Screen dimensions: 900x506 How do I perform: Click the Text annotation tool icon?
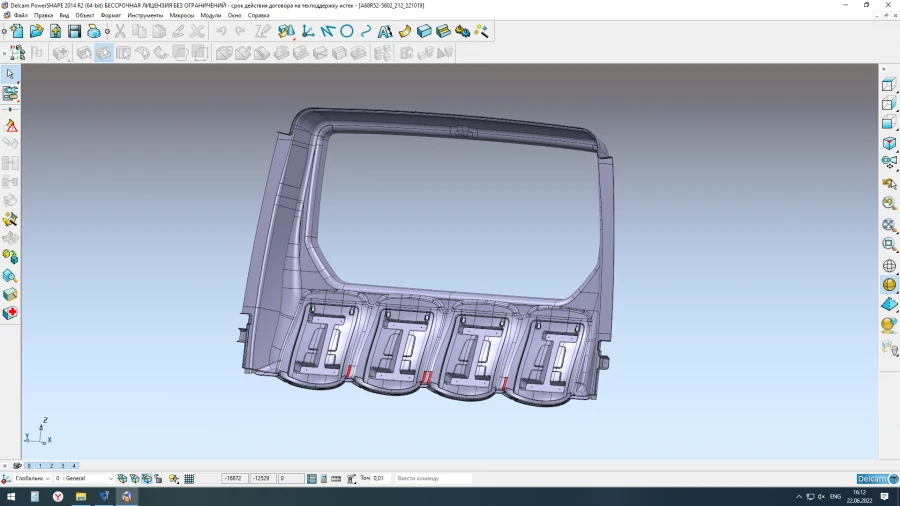pos(384,32)
